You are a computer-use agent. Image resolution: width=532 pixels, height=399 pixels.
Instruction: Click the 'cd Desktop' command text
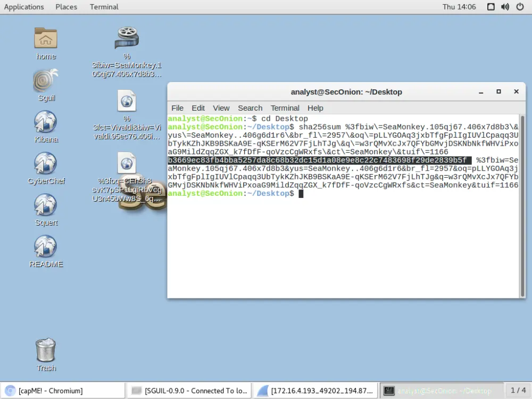point(284,119)
